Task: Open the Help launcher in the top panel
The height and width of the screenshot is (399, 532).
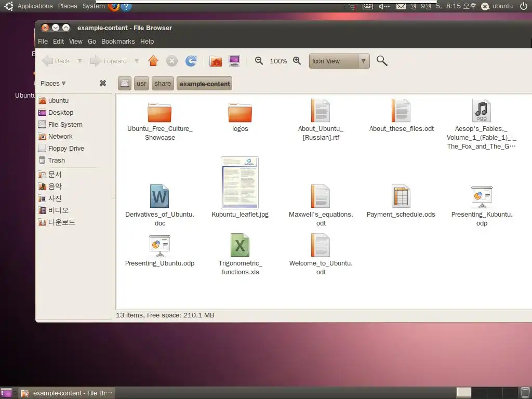Action: [x=126, y=6]
